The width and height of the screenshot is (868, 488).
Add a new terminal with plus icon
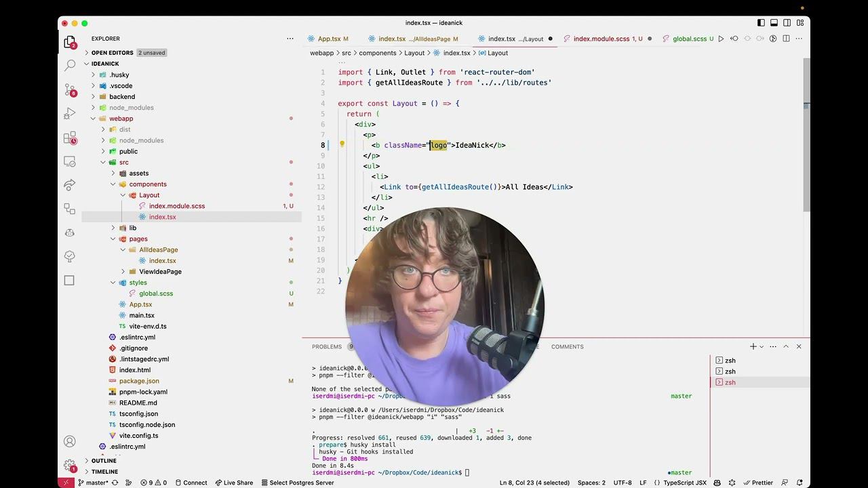[753, 346]
